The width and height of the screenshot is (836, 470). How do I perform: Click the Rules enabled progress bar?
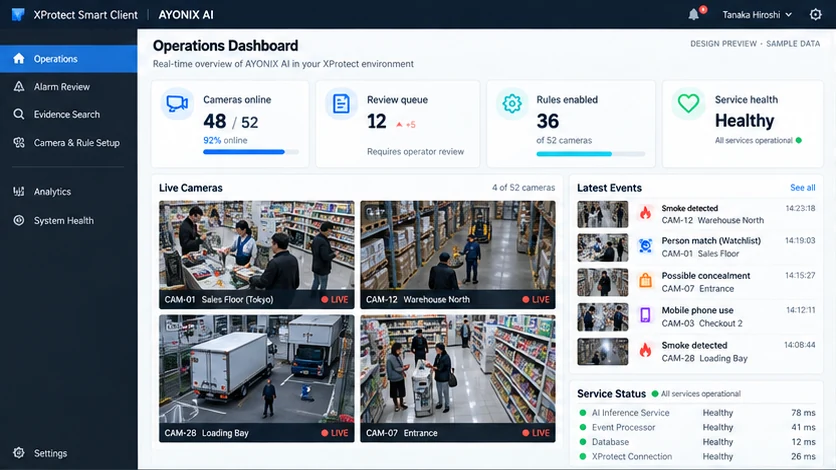click(x=591, y=154)
